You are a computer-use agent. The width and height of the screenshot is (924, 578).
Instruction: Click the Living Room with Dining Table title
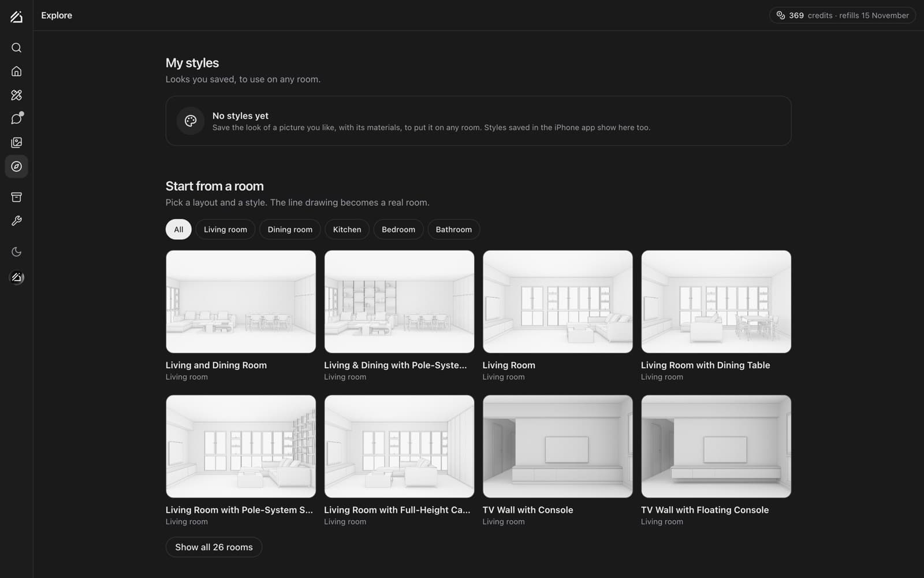point(705,365)
